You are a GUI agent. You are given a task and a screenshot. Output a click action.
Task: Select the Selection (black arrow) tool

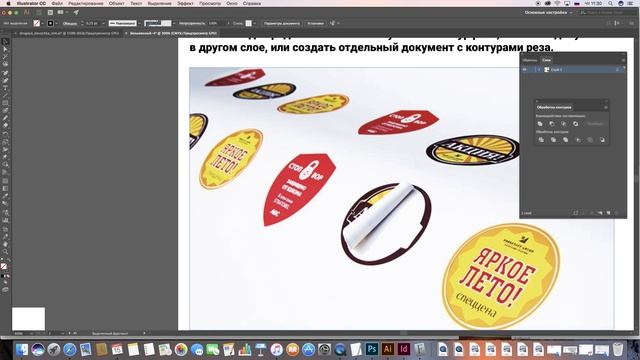click(5, 42)
